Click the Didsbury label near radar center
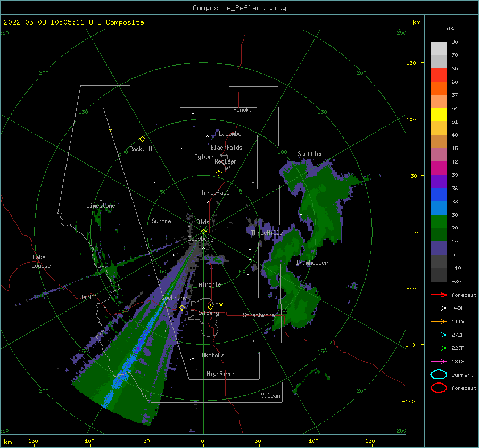 (x=201, y=239)
